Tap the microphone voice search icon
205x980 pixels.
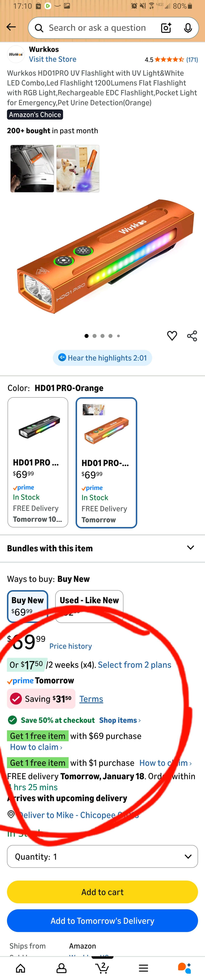(x=188, y=28)
